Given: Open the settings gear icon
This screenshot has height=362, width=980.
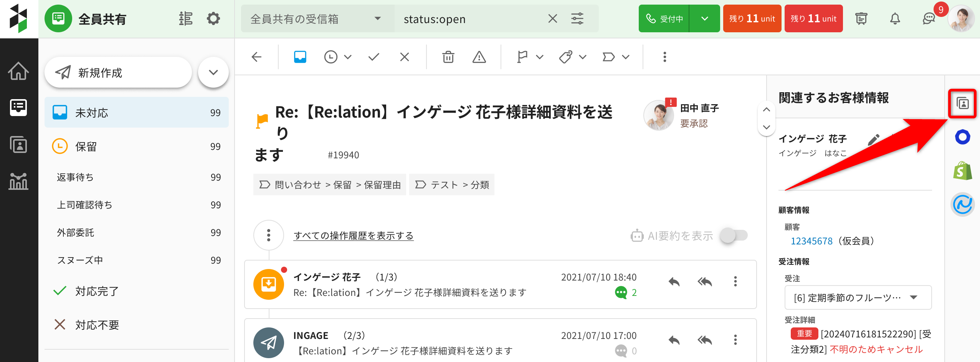Looking at the screenshot, I should [x=213, y=18].
